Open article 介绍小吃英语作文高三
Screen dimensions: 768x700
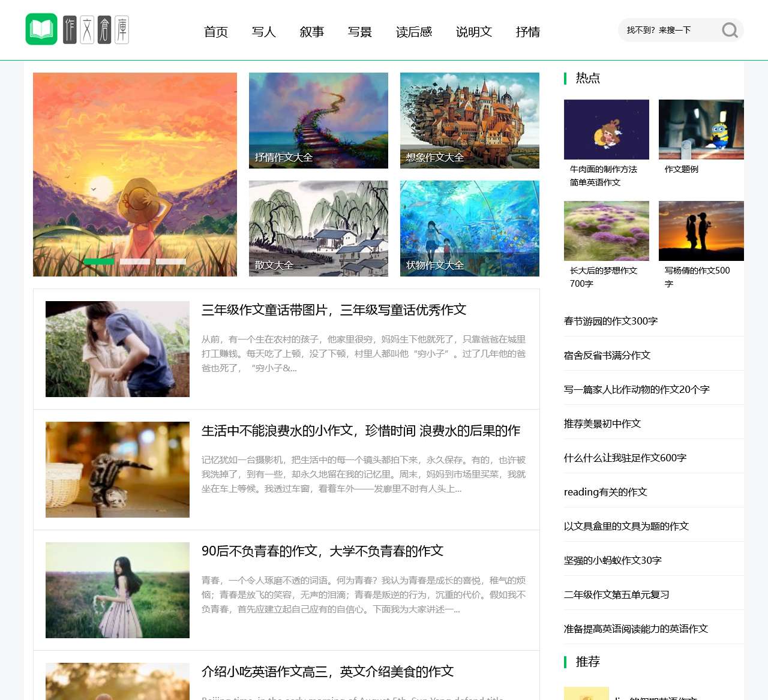pos(328,672)
